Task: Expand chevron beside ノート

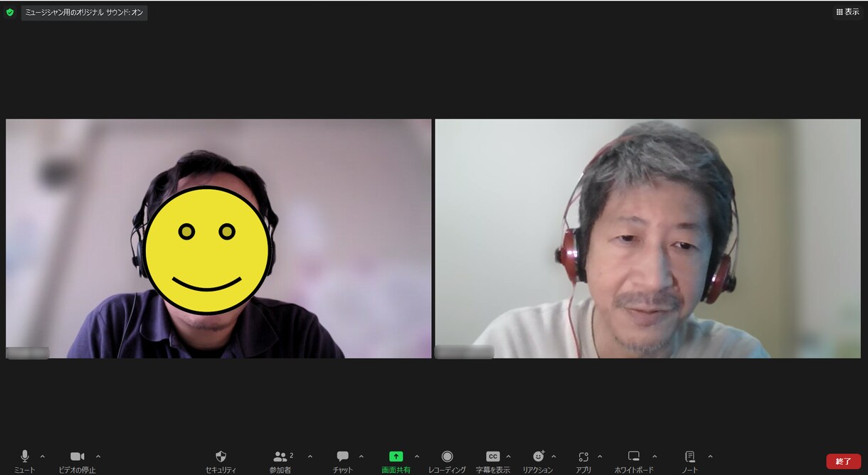Action: [710, 457]
